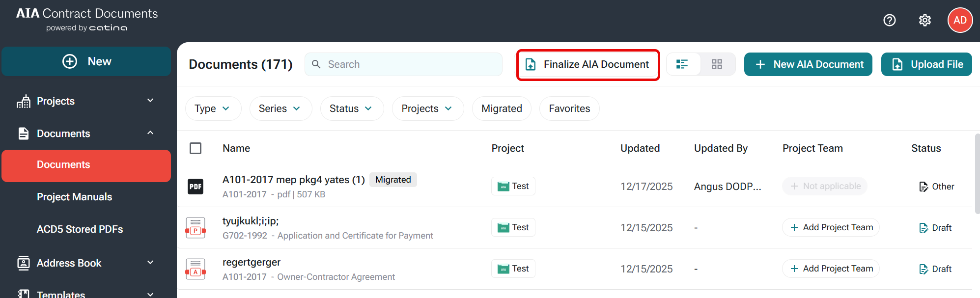Switch to grid view layout
Image resolution: width=980 pixels, height=298 pixels.
tap(717, 64)
